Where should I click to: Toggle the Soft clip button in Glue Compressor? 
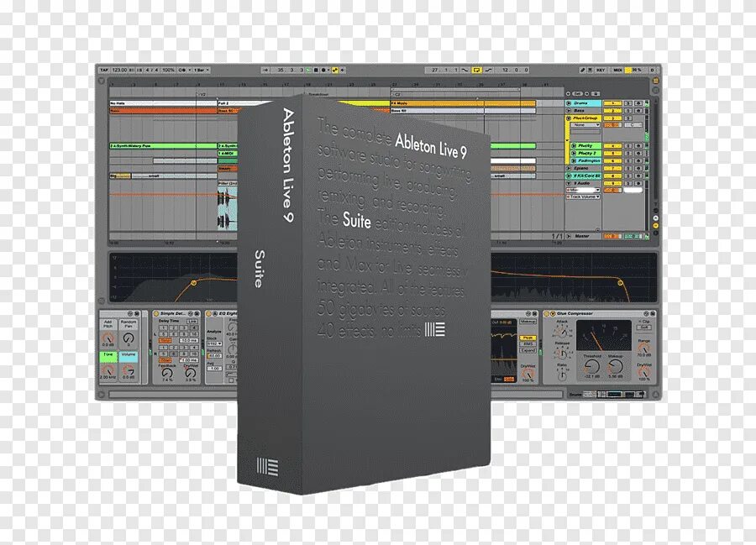[644, 328]
